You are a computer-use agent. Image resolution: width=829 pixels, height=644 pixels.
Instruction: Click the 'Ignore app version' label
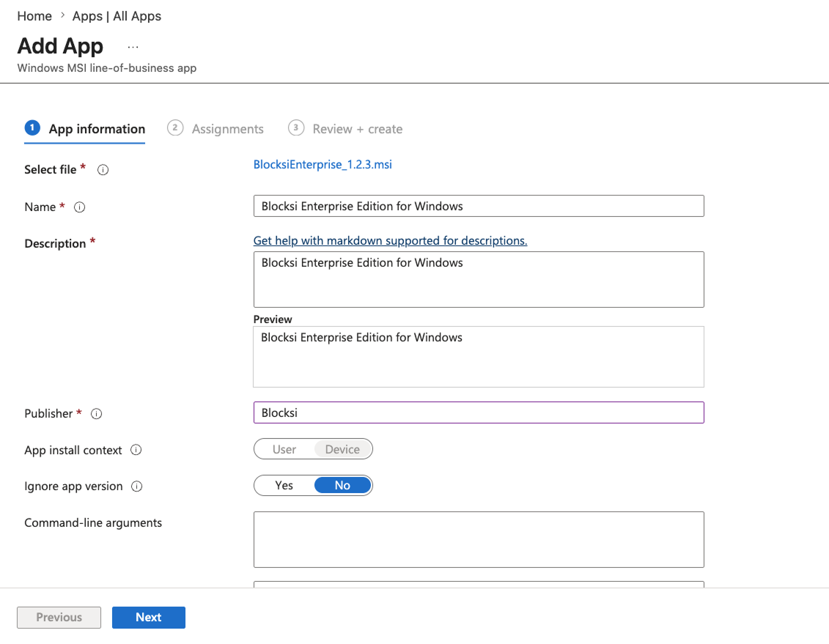click(x=73, y=486)
